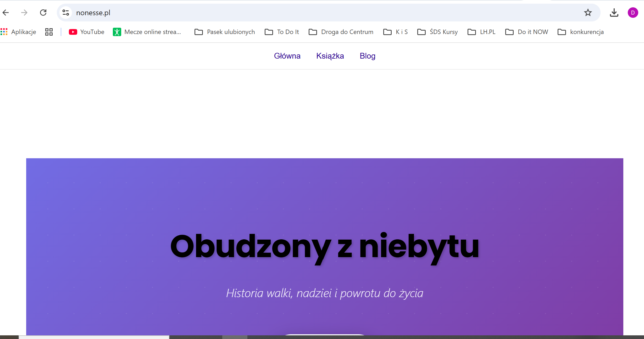This screenshot has height=339, width=644.
Task: Open the Aplikacje apps shortcut
Action: (18, 32)
